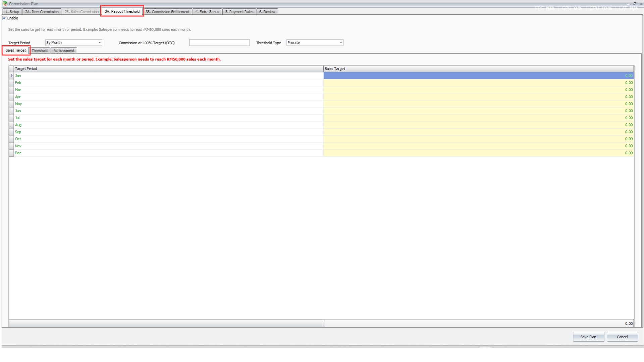Open the Achievement sub-tab

coord(64,51)
